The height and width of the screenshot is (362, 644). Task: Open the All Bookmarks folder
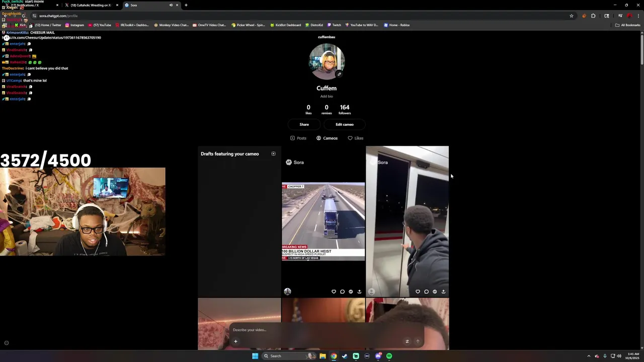point(627,25)
